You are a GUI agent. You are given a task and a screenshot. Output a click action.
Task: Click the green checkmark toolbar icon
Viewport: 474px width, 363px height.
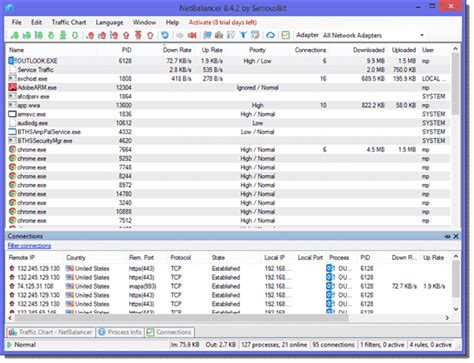tap(285, 35)
